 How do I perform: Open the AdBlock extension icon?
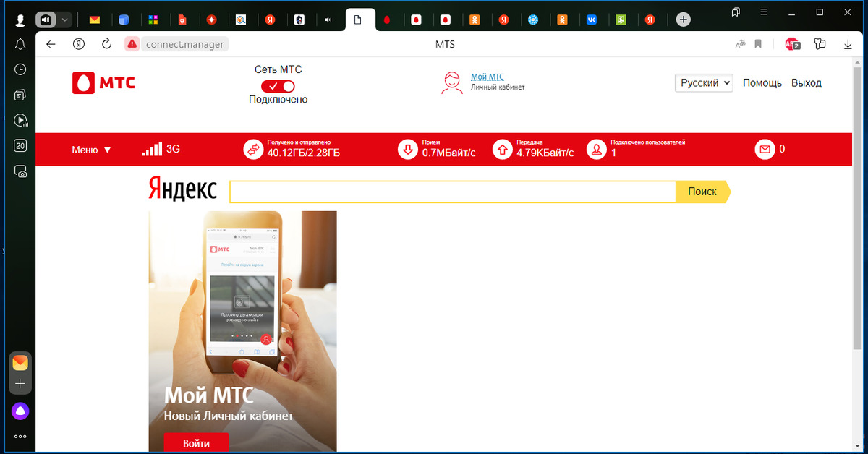[793, 44]
